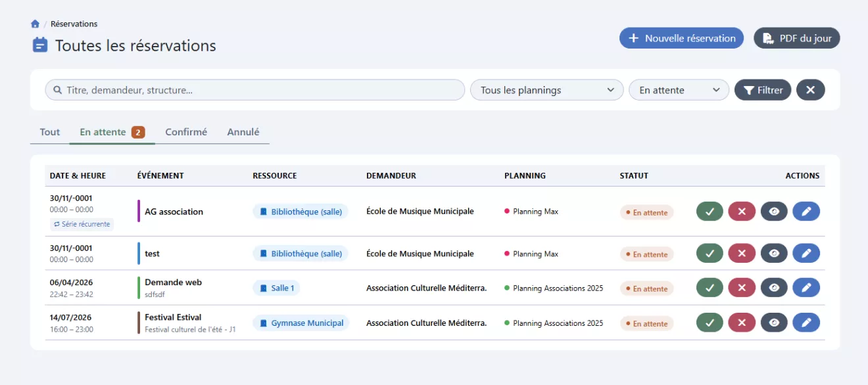868x385 pixels.
Task: Edit the Festival Estival reservation
Action: (806, 323)
